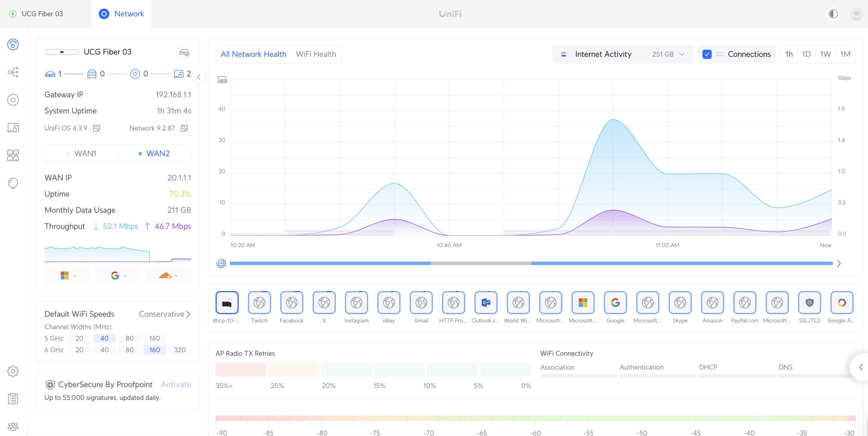Uncheck the Connections checkbox

[x=707, y=54]
